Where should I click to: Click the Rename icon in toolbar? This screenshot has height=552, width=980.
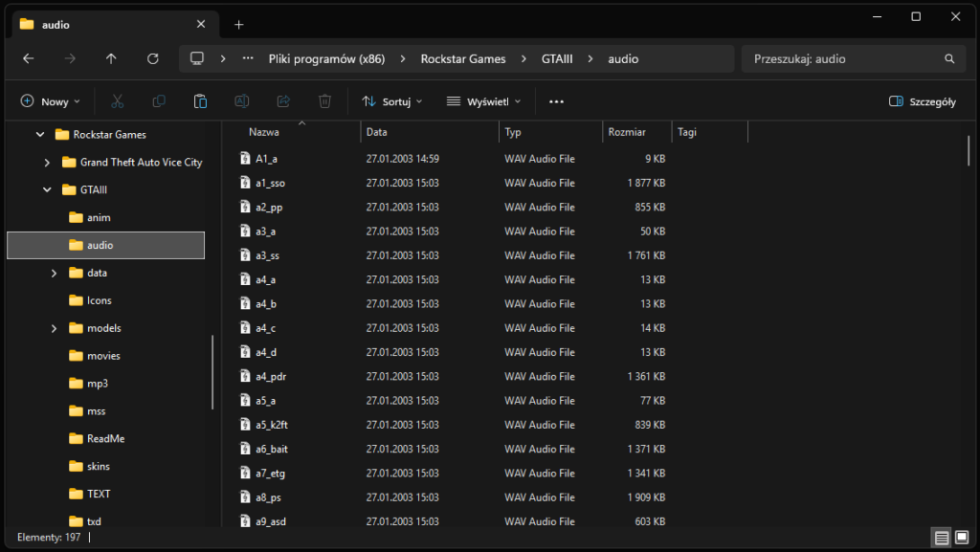pos(242,101)
